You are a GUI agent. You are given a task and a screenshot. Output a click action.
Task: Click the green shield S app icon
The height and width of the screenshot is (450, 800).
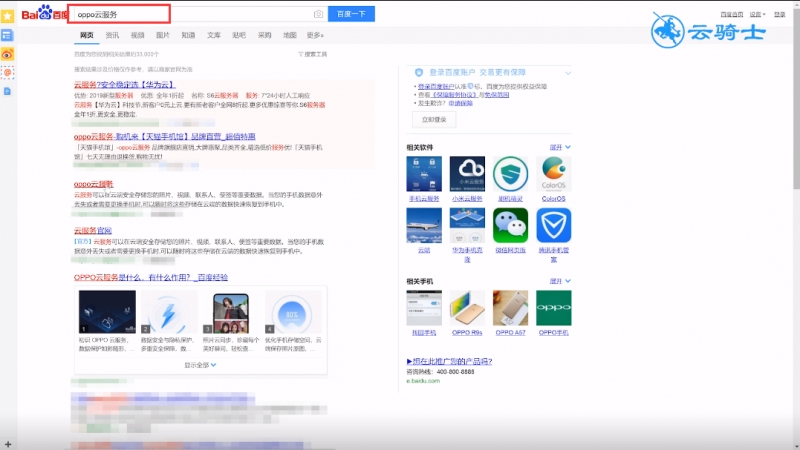[510, 173]
